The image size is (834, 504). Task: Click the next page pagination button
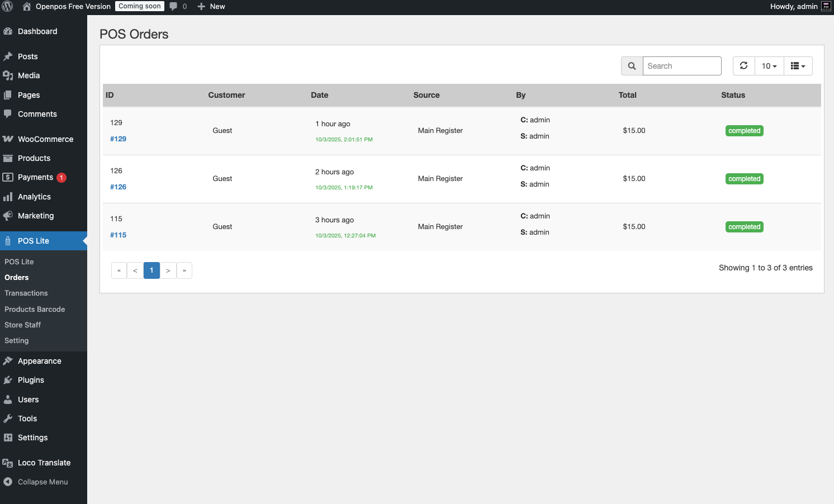[168, 270]
